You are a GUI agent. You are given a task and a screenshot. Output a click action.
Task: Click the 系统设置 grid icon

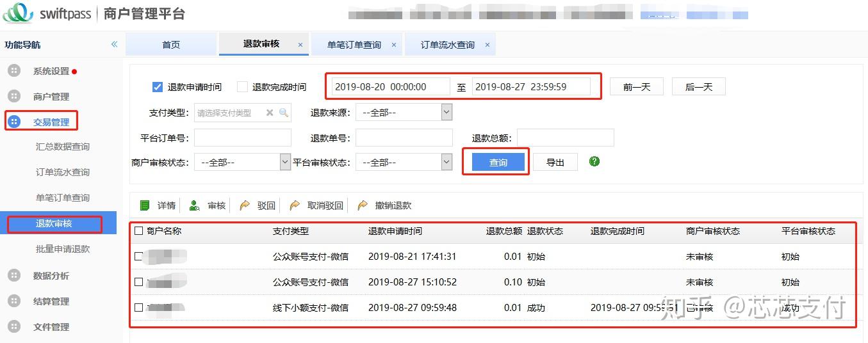point(14,70)
